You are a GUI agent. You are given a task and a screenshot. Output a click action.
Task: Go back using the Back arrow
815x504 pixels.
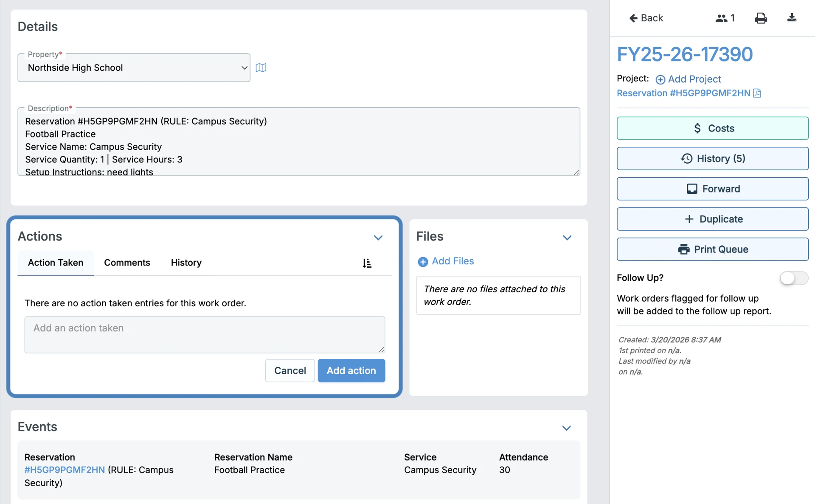point(646,18)
